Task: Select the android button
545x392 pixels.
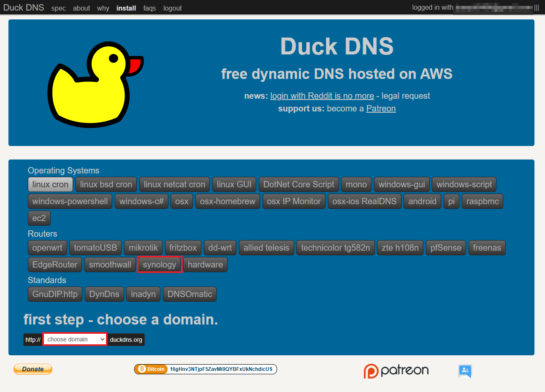Action: tap(422, 201)
